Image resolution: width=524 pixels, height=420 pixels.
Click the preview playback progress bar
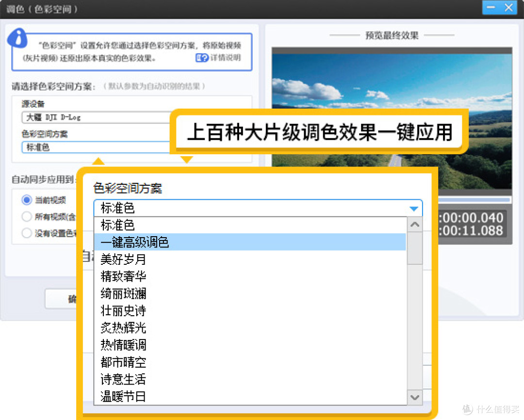tap(475, 200)
